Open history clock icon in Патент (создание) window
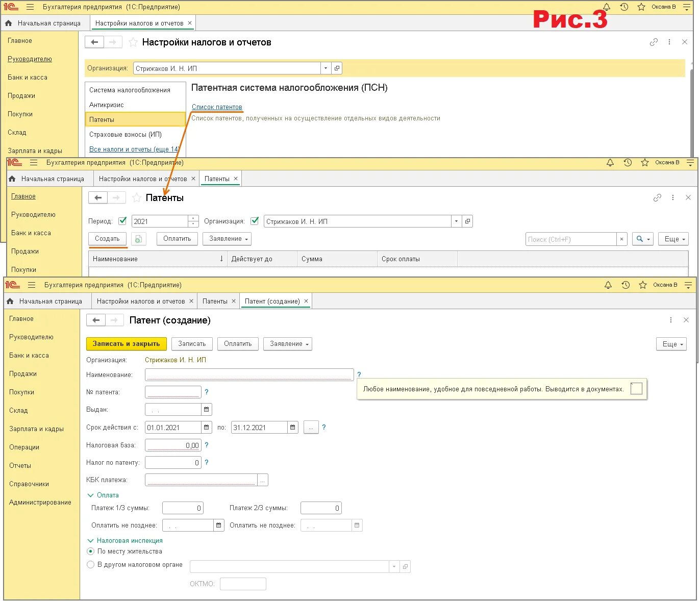The height and width of the screenshot is (601, 700). (x=626, y=285)
